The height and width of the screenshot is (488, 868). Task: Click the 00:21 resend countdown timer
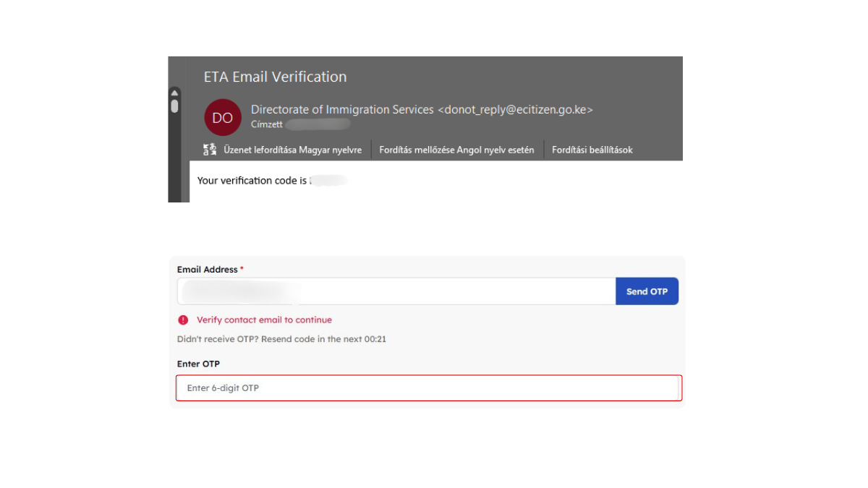point(375,339)
